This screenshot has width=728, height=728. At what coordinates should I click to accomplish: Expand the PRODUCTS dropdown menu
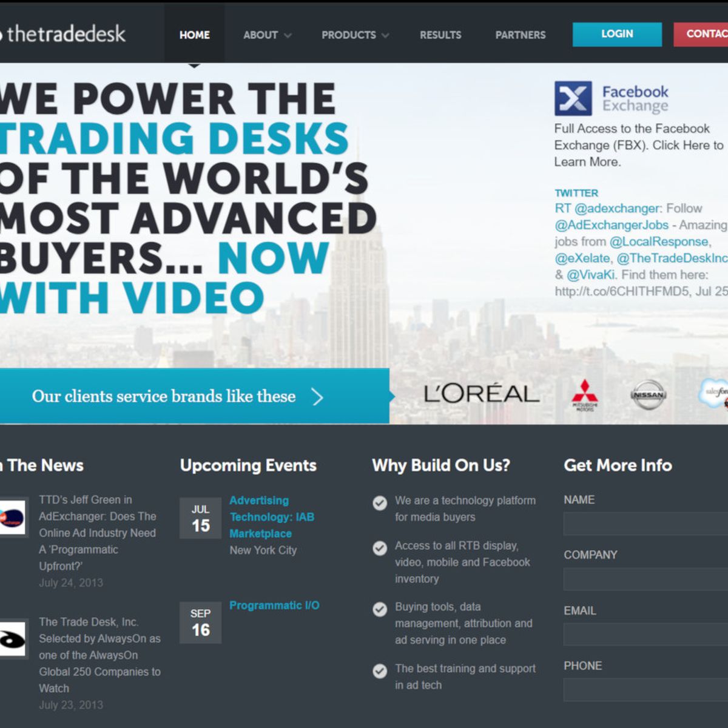click(x=355, y=35)
